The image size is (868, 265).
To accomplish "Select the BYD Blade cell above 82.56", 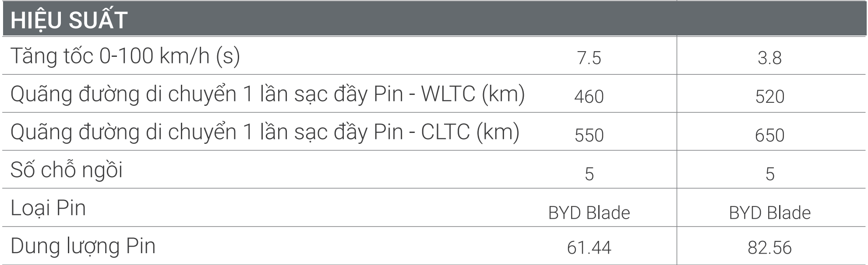I will [x=769, y=213].
